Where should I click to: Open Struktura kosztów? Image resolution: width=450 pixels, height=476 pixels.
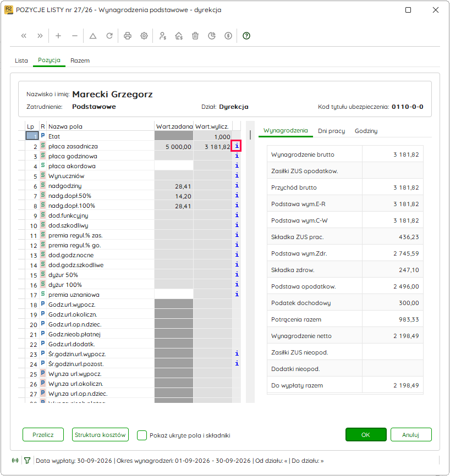tap(100, 435)
